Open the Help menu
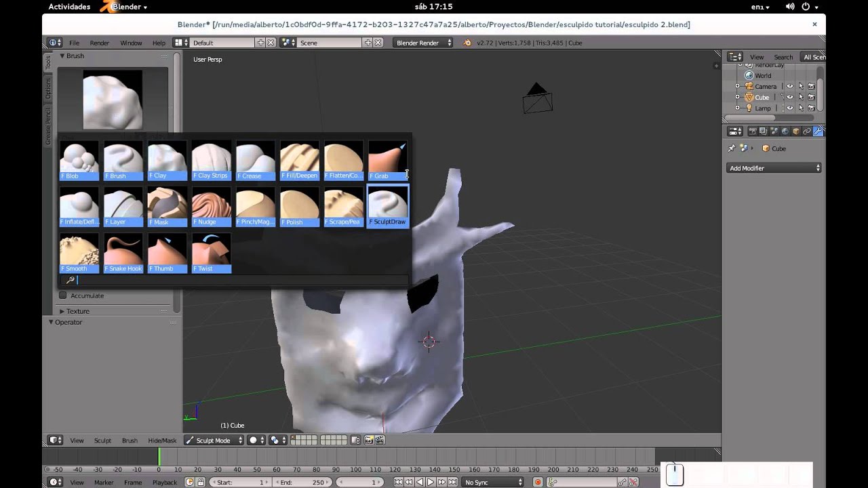The width and height of the screenshot is (868, 488). click(159, 43)
